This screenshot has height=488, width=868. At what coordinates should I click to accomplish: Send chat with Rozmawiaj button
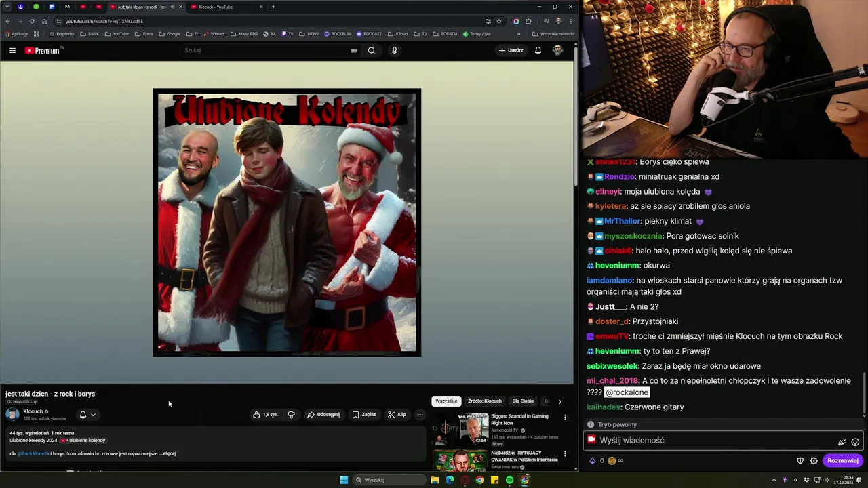pos(843,460)
